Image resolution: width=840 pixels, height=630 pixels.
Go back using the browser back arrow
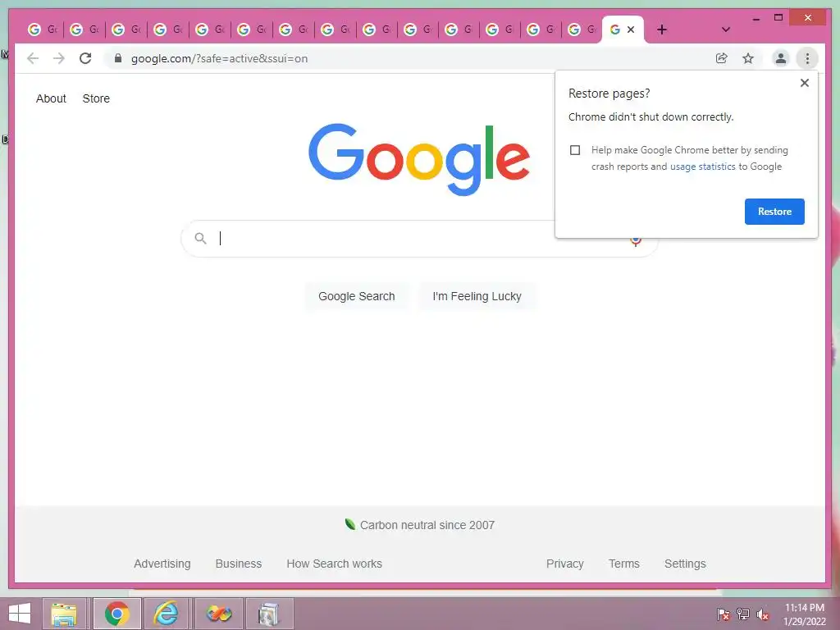[x=33, y=58]
